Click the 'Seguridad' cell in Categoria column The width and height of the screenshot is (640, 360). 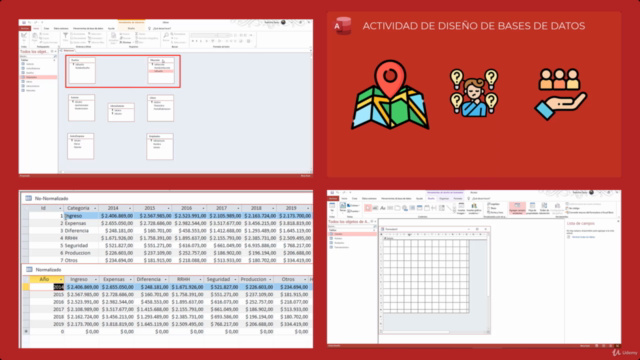[x=81, y=245]
